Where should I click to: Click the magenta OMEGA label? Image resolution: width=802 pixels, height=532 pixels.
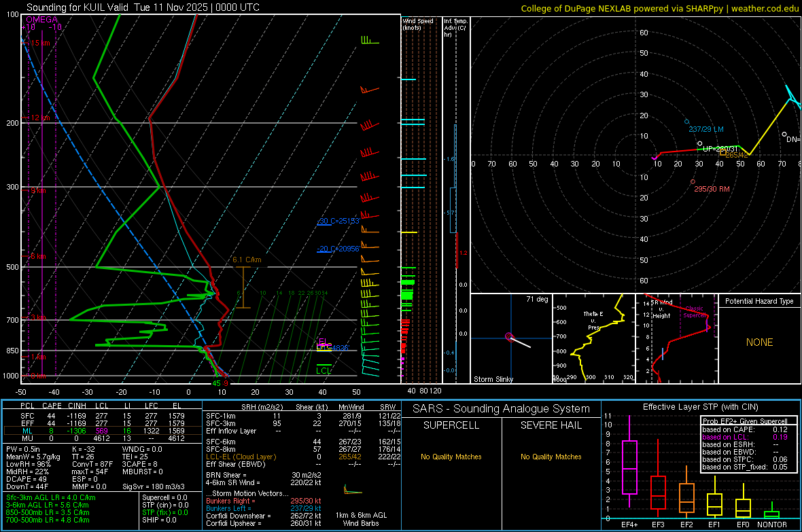41,20
